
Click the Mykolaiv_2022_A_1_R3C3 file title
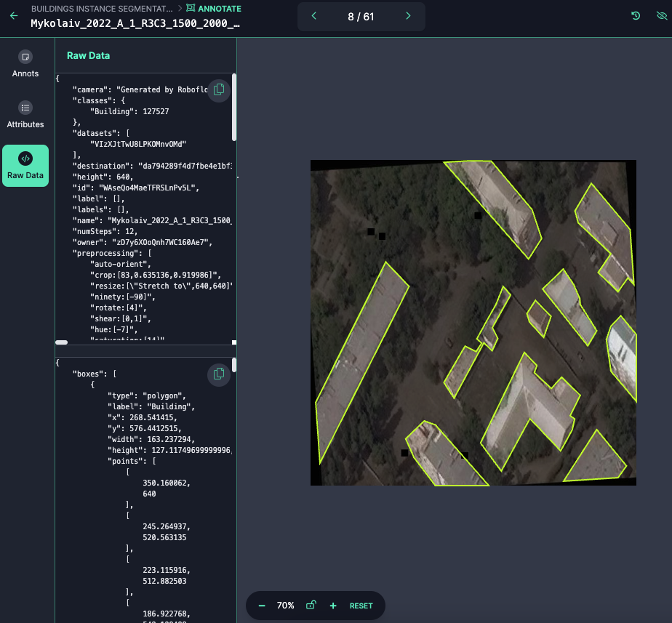coord(135,23)
